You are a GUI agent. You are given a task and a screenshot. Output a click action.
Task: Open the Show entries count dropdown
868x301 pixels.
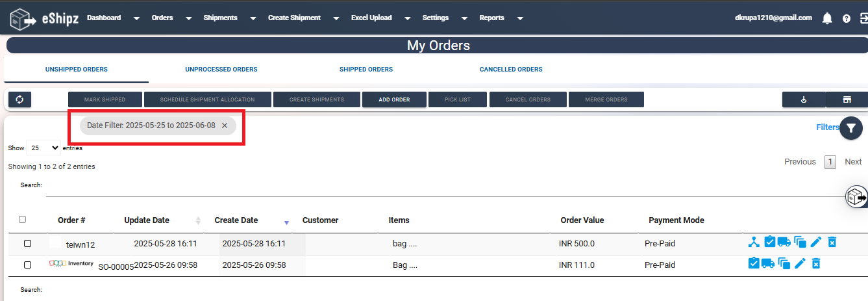tap(43, 148)
